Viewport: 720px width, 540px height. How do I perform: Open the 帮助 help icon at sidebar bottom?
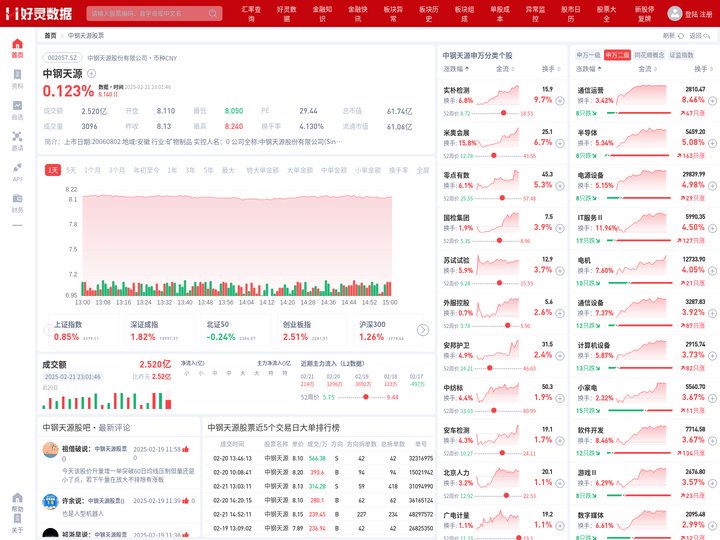pyautogui.click(x=17, y=498)
